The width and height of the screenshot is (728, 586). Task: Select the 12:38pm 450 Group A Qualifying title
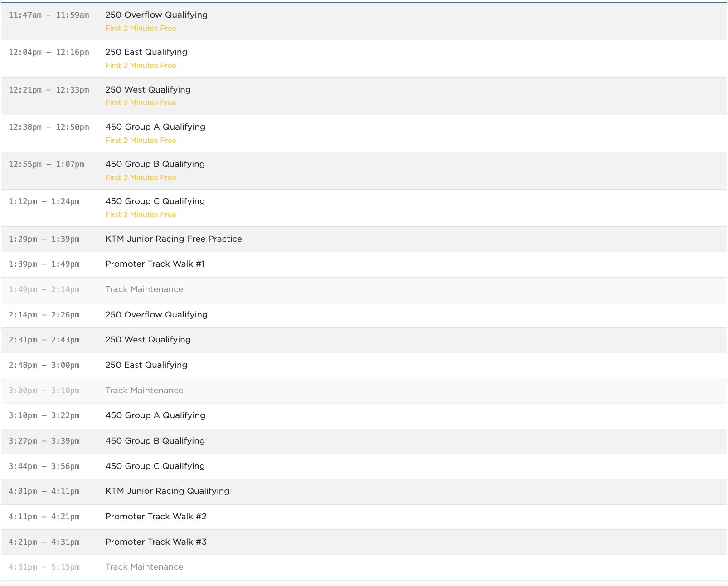(x=155, y=127)
